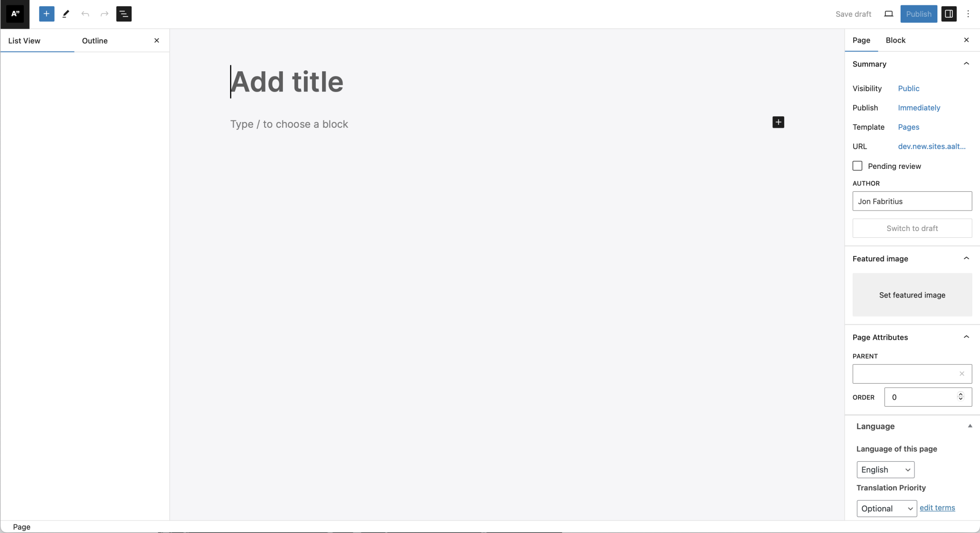
Task: Collapse the Summary panel
Action: [967, 64]
